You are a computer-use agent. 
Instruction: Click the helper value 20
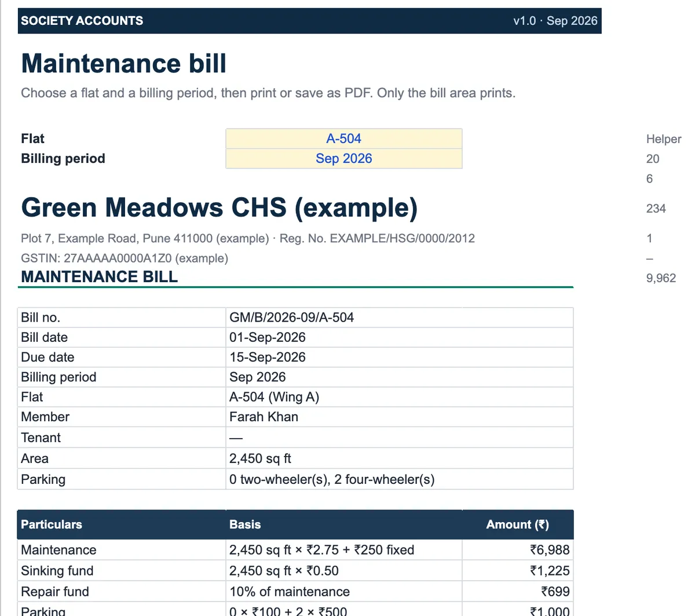pyautogui.click(x=653, y=159)
